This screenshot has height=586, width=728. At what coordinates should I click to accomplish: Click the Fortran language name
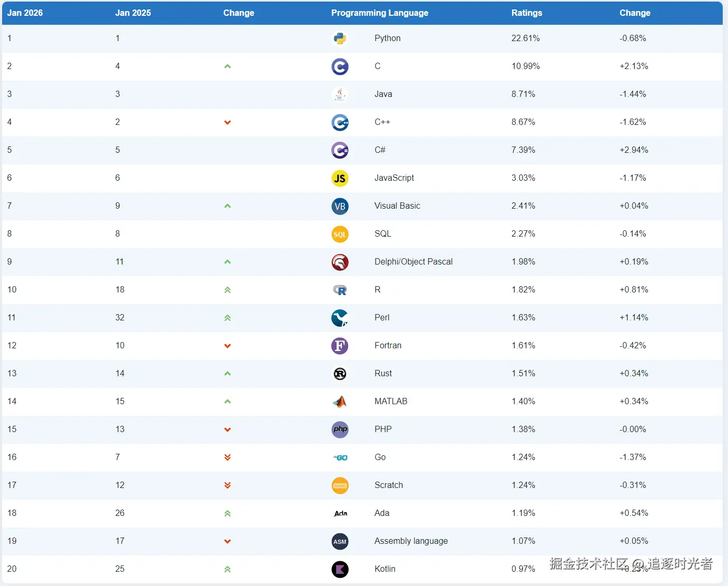point(388,346)
